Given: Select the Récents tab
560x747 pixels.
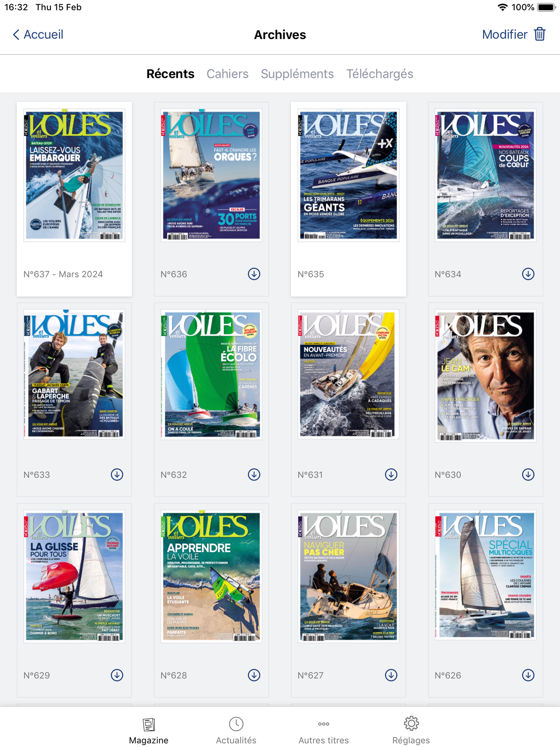Looking at the screenshot, I should coord(170,74).
